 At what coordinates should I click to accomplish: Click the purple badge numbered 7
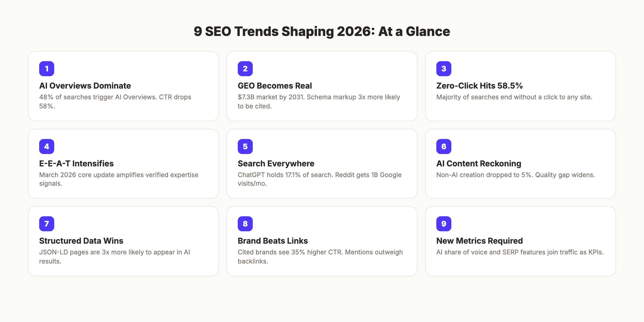pyautogui.click(x=47, y=224)
